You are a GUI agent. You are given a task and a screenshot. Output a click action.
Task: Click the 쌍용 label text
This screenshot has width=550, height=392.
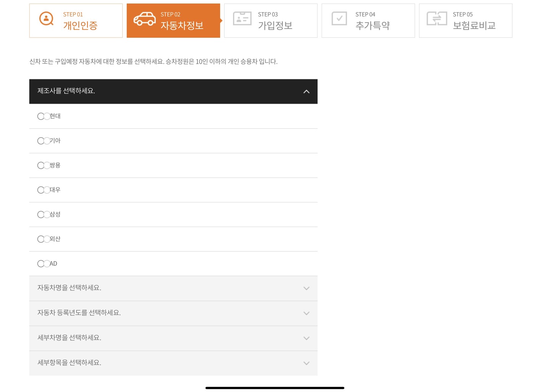(x=55, y=165)
